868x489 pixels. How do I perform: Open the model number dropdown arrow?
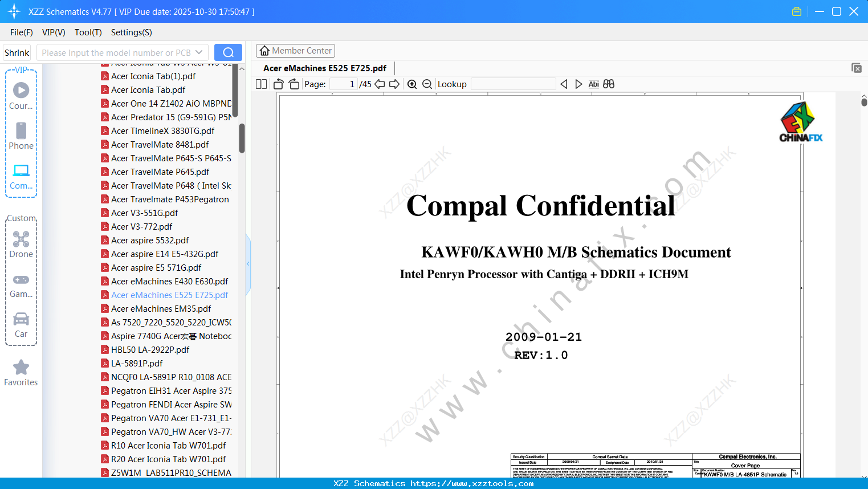click(x=199, y=52)
